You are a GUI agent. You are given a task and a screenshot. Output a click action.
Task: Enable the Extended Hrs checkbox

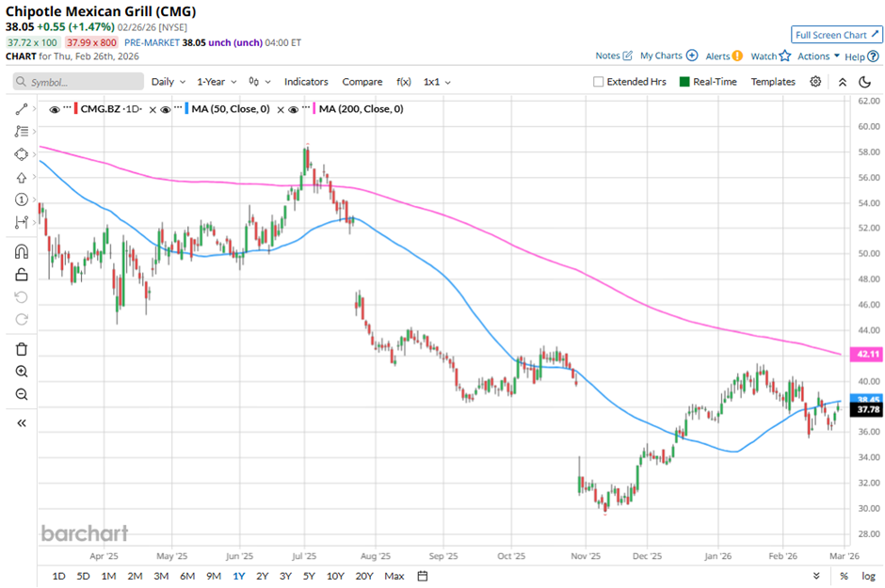[599, 82]
